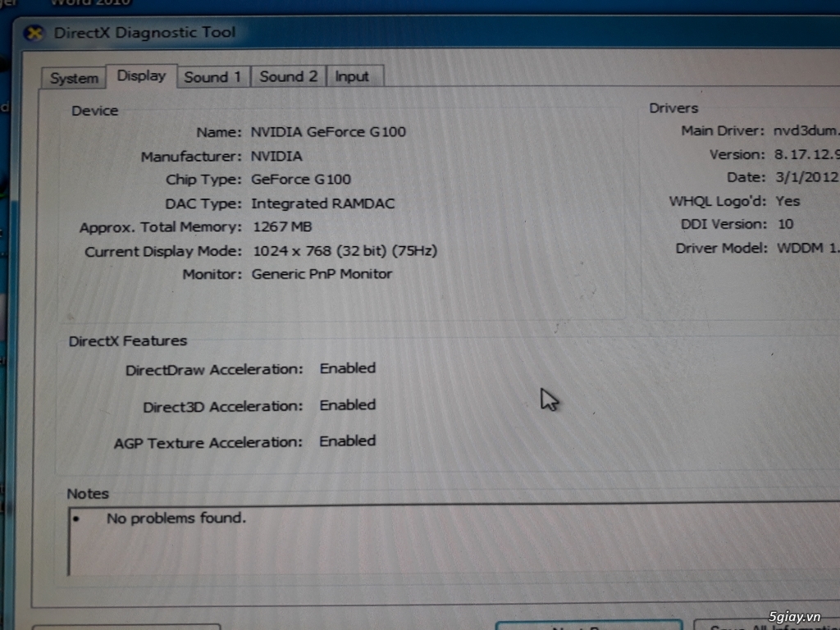
Task: Click the driver version 8.17.12 value
Action: [x=807, y=155]
